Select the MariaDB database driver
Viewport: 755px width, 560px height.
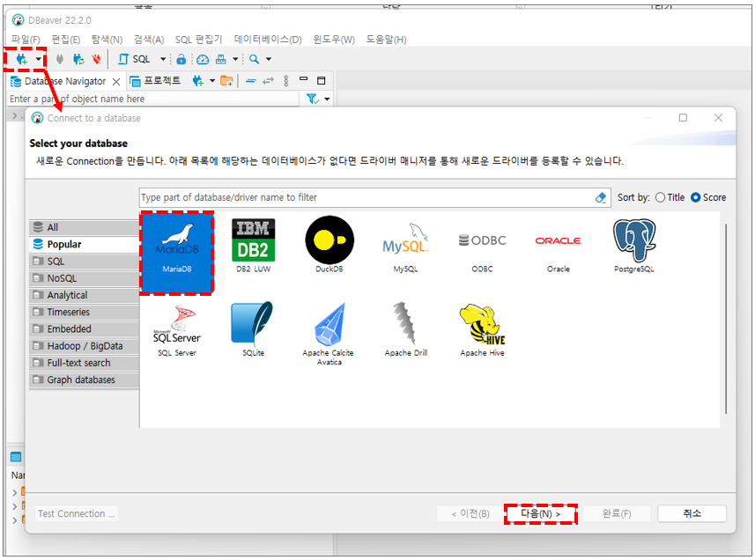[177, 253]
